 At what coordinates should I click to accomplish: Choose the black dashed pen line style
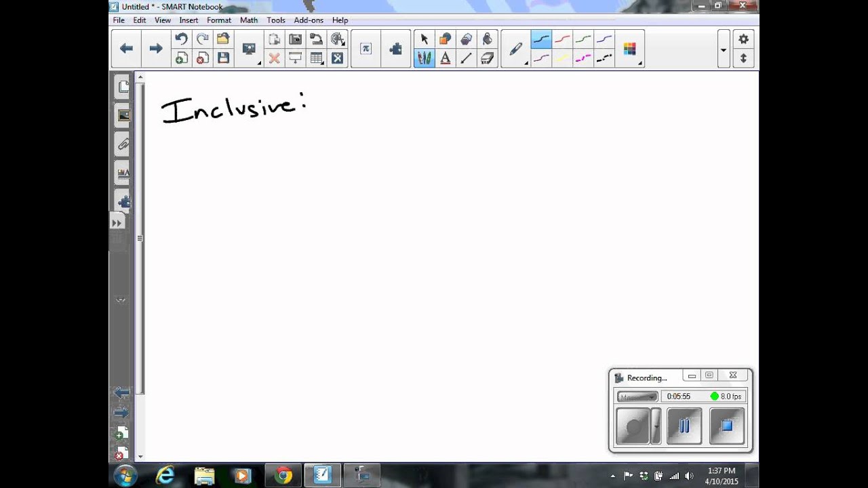point(604,59)
